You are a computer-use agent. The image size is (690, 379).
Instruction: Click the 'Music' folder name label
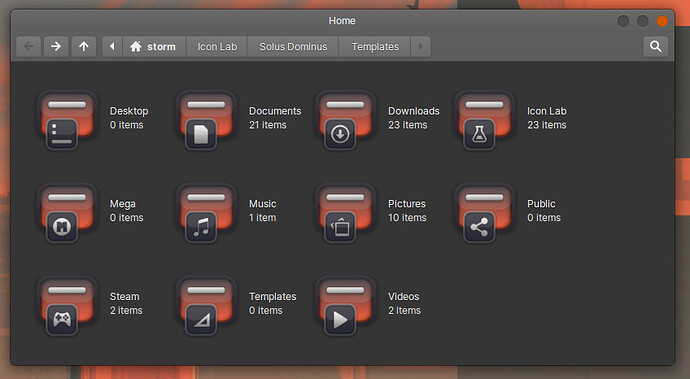pyautogui.click(x=263, y=204)
